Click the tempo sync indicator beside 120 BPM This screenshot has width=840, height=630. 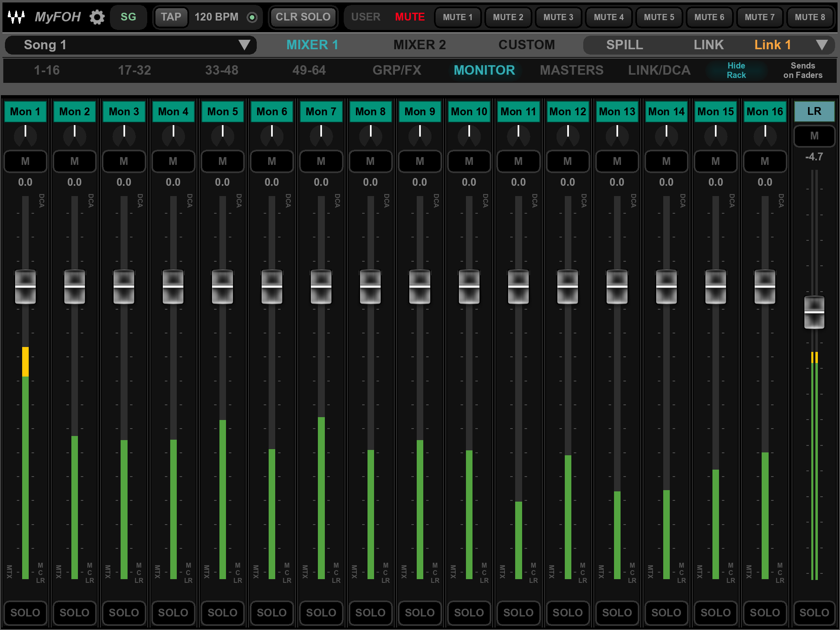[252, 17]
